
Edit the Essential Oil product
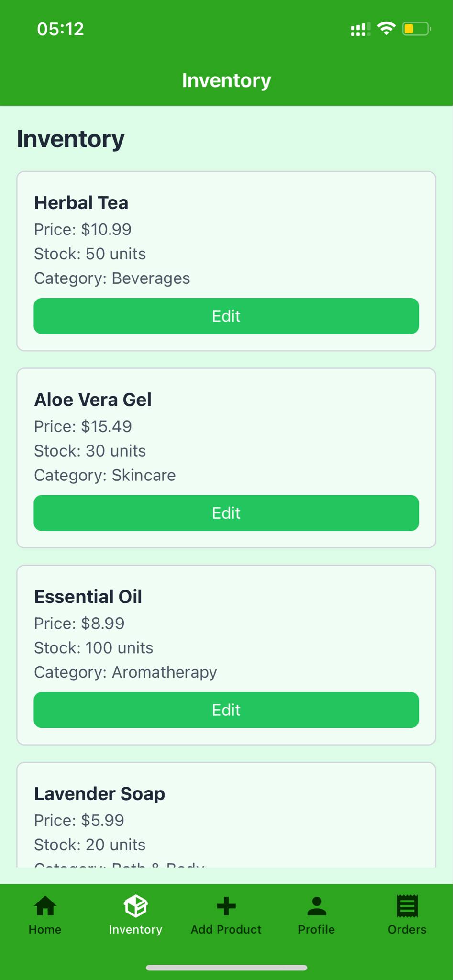coord(226,710)
